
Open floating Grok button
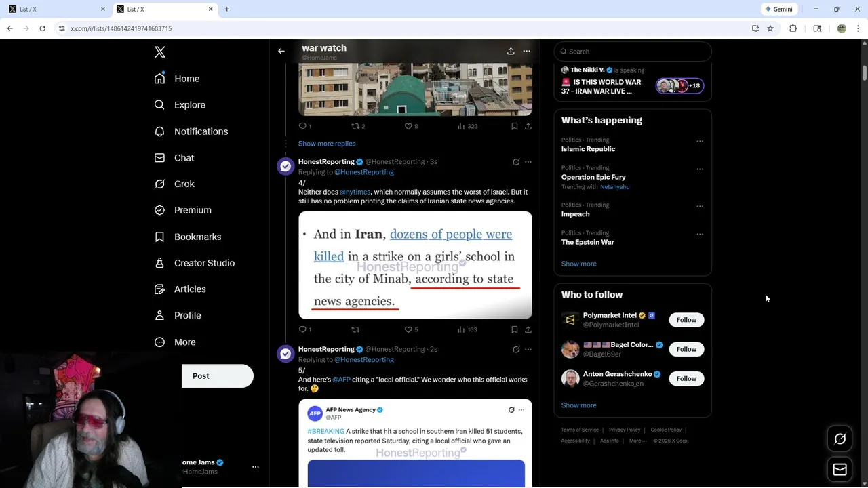(x=840, y=439)
